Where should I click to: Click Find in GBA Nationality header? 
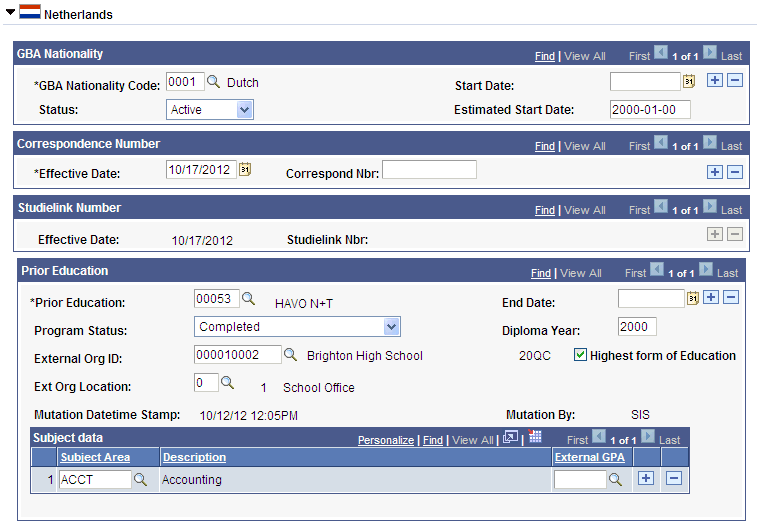(x=545, y=56)
